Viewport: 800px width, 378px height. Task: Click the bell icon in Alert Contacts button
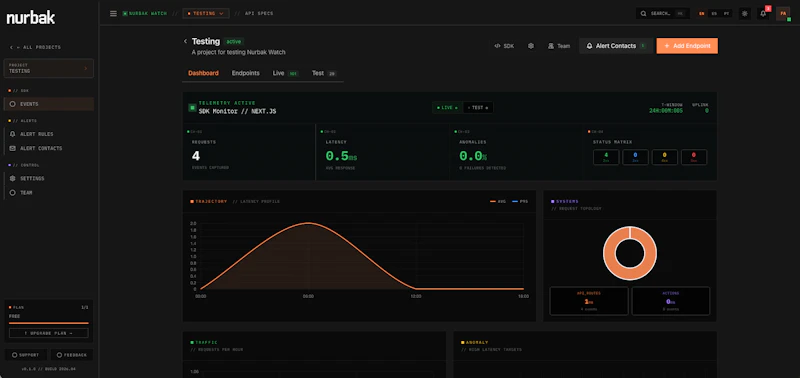click(590, 46)
